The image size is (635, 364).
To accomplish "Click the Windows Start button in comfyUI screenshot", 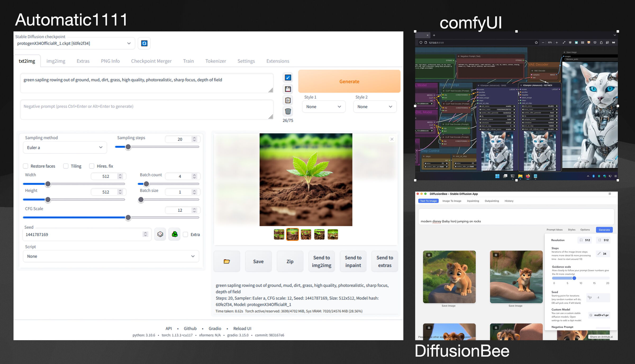I will (x=497, y=176).
